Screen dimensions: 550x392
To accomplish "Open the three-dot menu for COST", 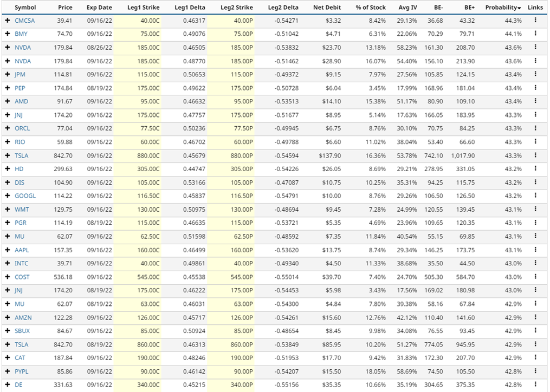I will (535, 277).
